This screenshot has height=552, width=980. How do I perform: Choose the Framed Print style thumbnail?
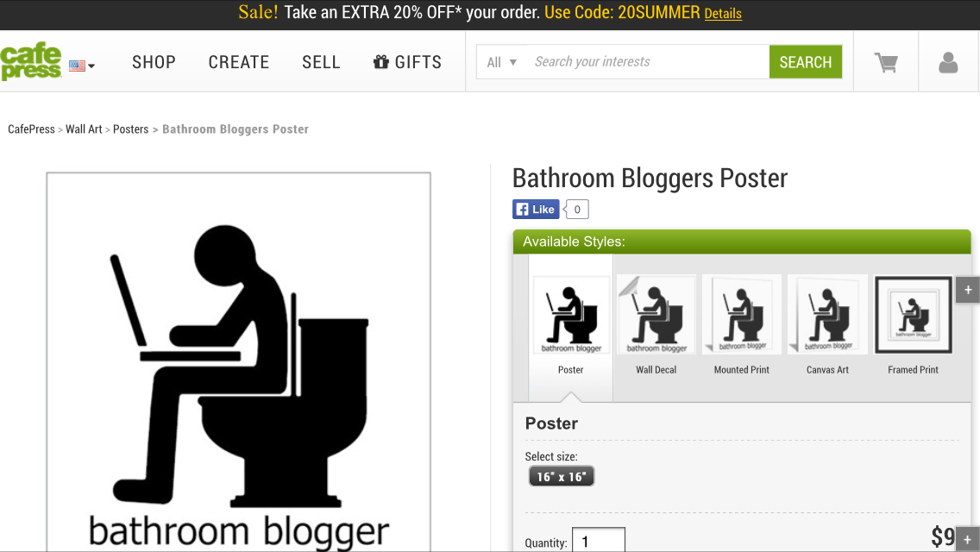click(x=913, y=325)
